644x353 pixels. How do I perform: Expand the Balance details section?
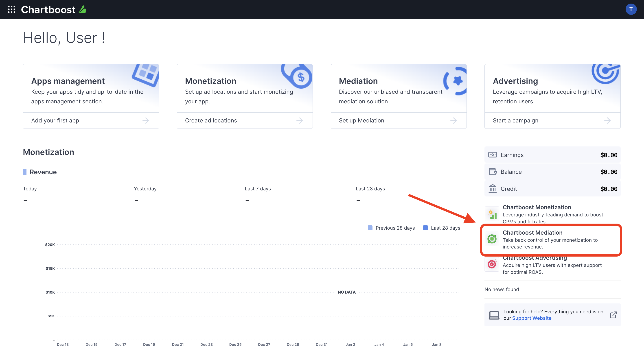point(552,171)
